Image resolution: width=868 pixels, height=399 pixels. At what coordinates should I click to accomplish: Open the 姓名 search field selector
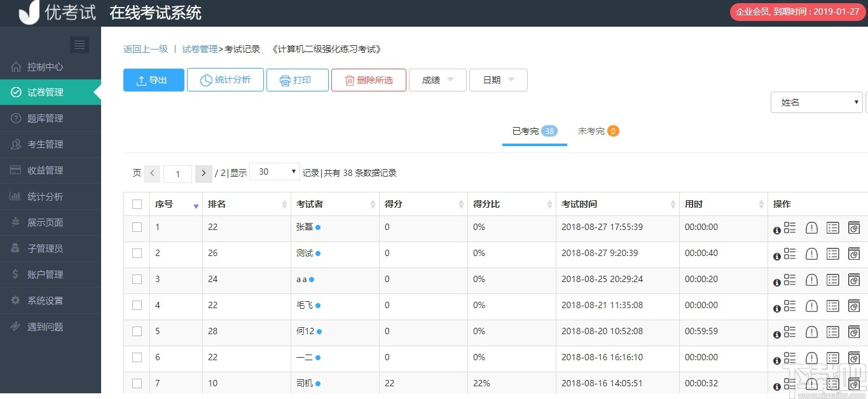pyautogui.click(x=816, y=102)
